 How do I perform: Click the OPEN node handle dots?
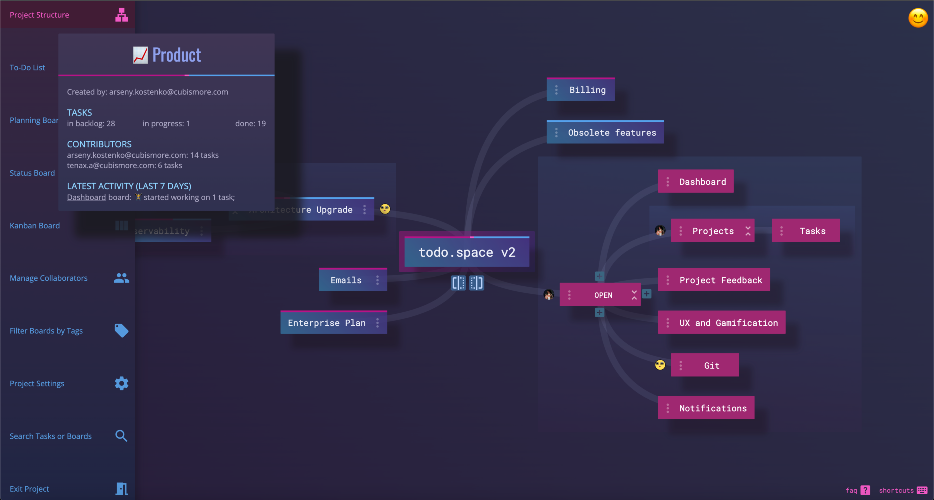click(569, 295)
